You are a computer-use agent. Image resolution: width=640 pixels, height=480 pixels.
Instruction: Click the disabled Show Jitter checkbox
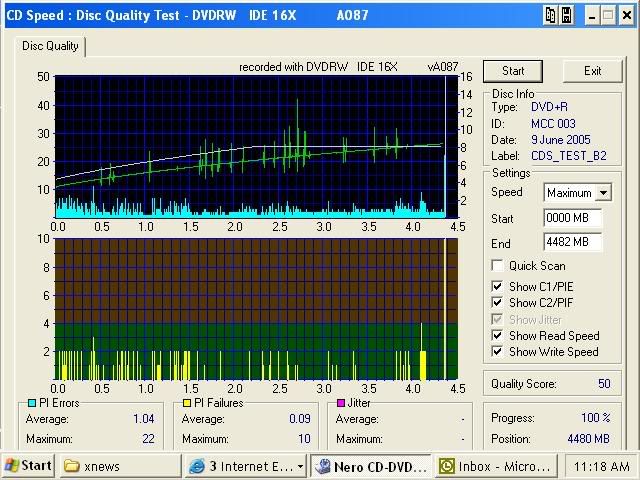tap(497, 319)
